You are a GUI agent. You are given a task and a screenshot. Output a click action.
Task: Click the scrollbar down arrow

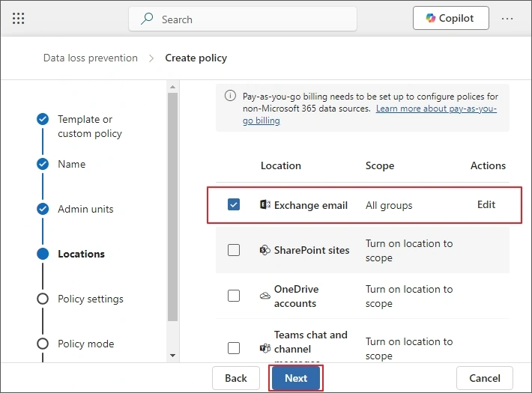172,356
